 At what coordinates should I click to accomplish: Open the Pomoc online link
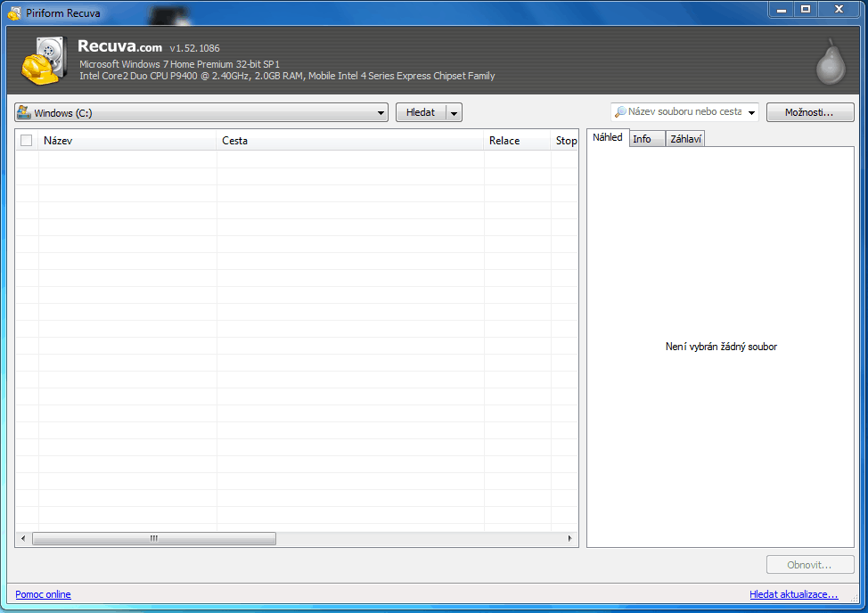(x=43, y=594)
